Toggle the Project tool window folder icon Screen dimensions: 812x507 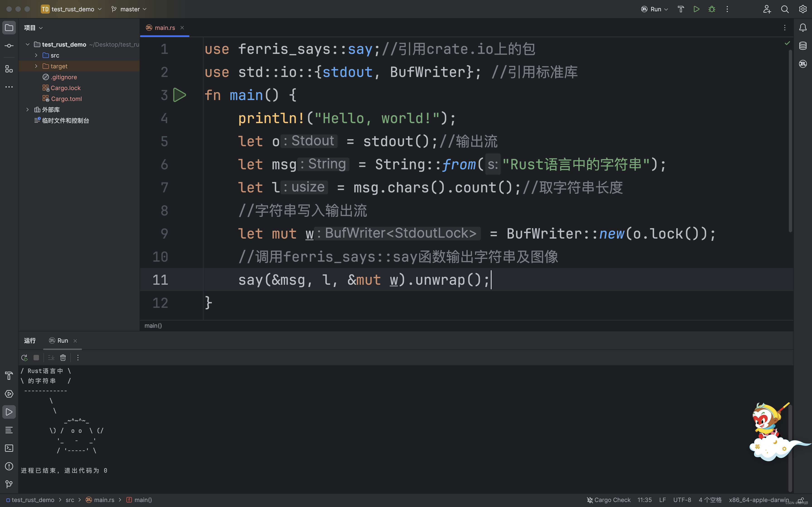point(9,27)
